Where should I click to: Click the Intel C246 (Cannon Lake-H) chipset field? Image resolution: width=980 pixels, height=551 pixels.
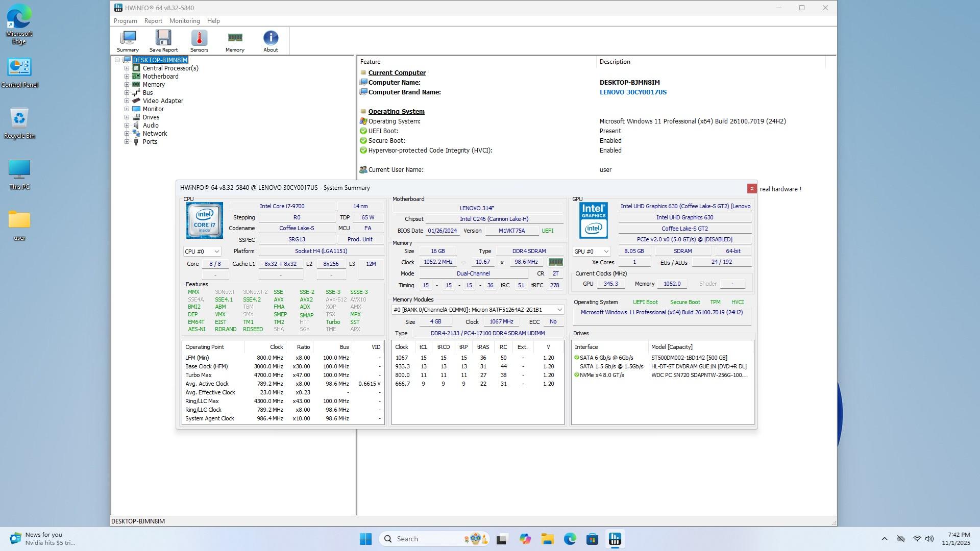(494, 219)
